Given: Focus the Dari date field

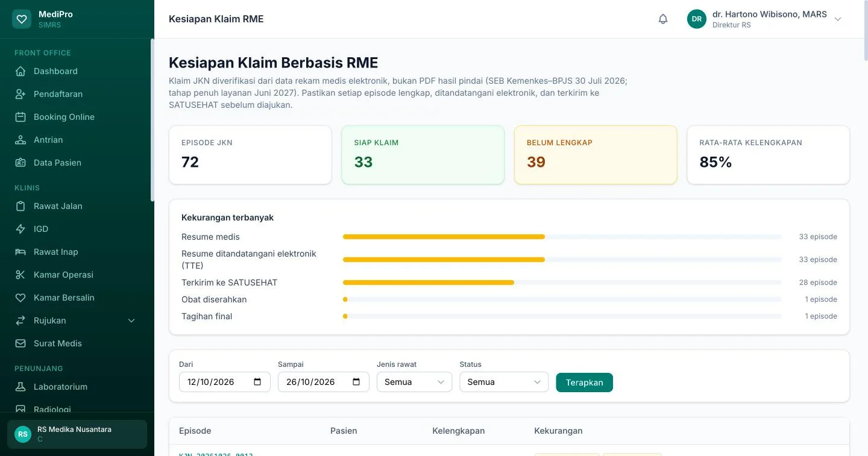Looking at the screenshot, I should point(224,382).
